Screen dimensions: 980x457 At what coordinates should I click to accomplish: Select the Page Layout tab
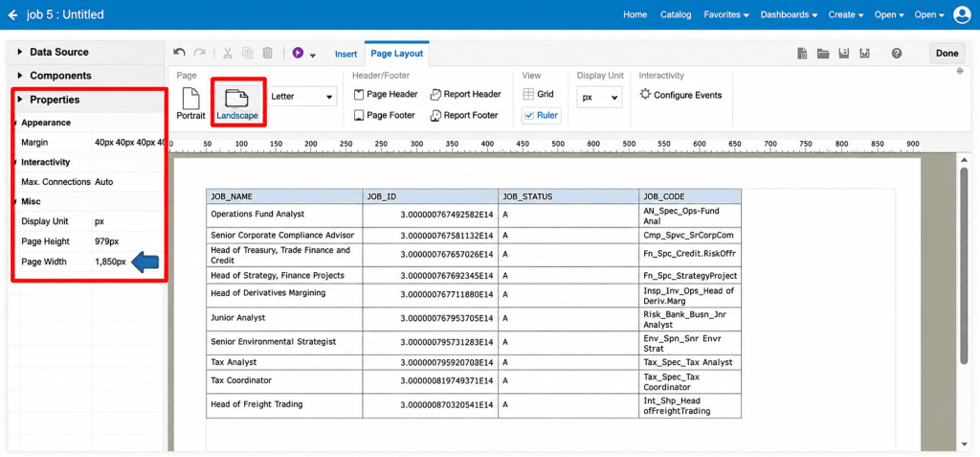point(397,54)
